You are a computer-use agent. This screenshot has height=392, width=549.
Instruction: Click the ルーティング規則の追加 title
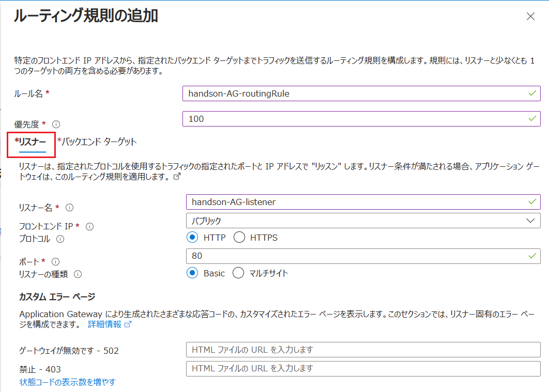[86, 15]
